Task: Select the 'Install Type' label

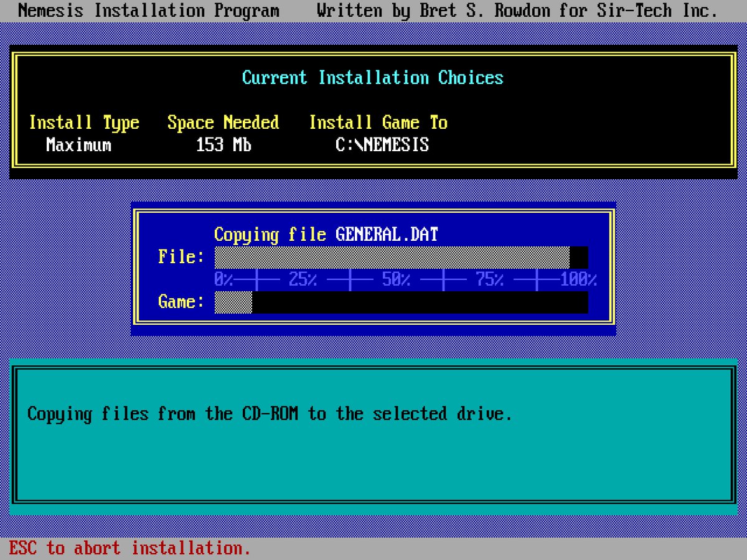Action: point(84,123)
